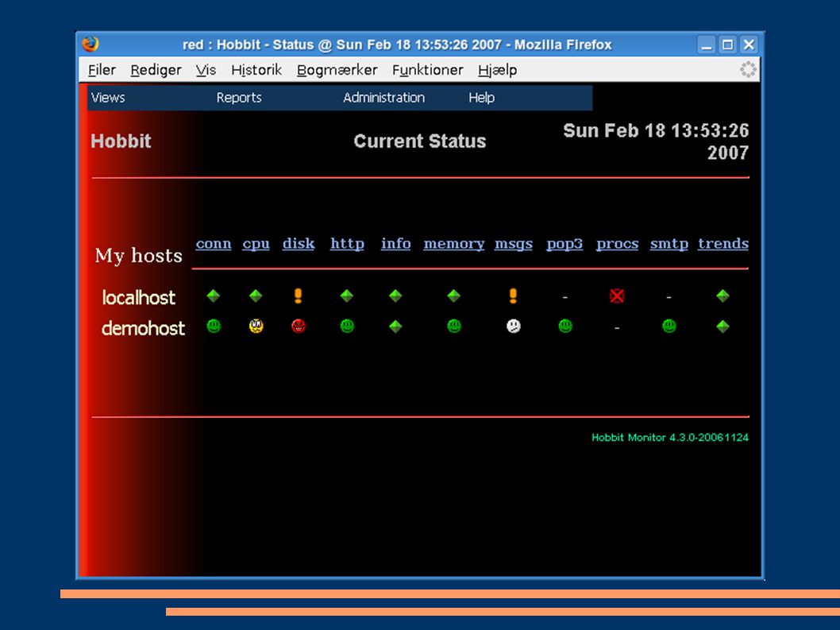Open localhost info green diamond icon
The height and width of the screenshot is (630, 840).
click(x=396, y=296)
